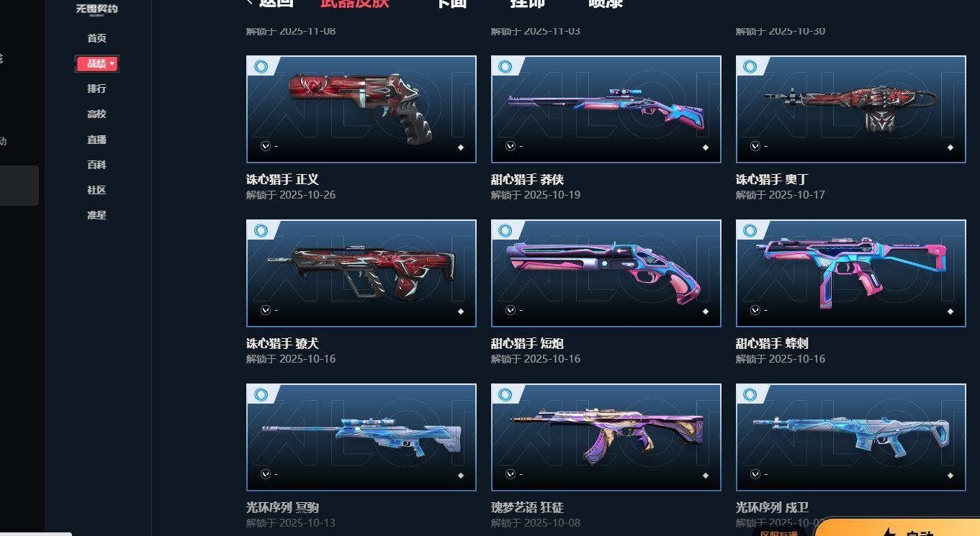Open 排行 in the sidebar menu
Screen dimensions: 980x536
[x=96, y=88]
